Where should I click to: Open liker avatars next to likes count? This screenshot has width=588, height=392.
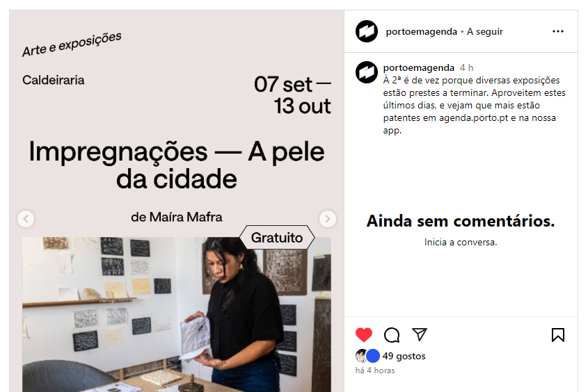pos(367,356)
